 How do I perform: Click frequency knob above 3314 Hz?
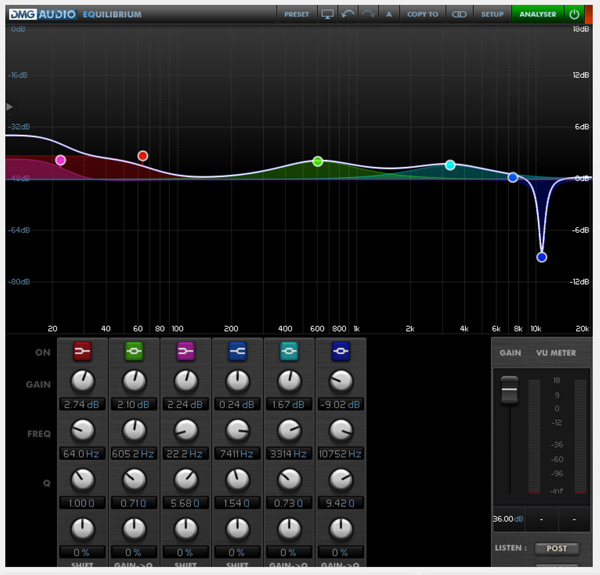pos(289,430)
